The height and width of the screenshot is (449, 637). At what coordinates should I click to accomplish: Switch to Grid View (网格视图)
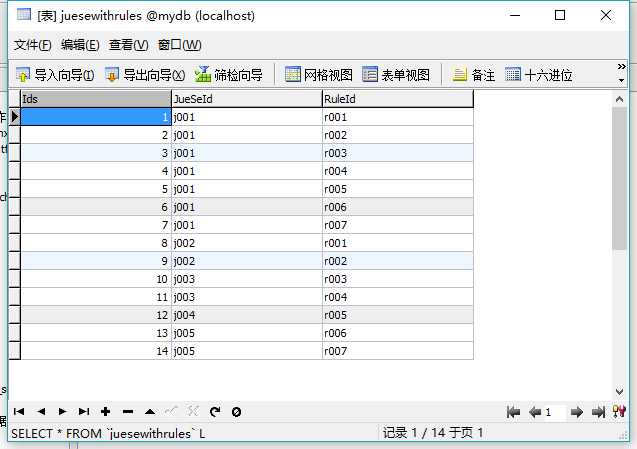coord(318,75)
